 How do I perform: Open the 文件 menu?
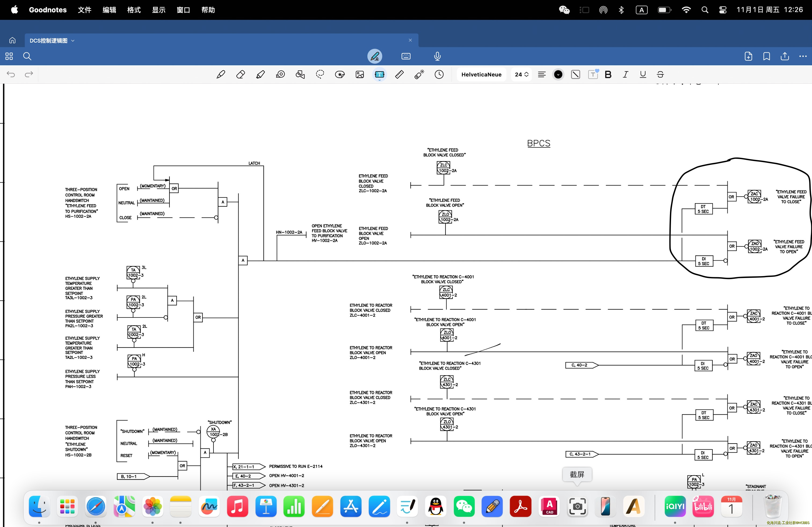click(x=85, y=10)
